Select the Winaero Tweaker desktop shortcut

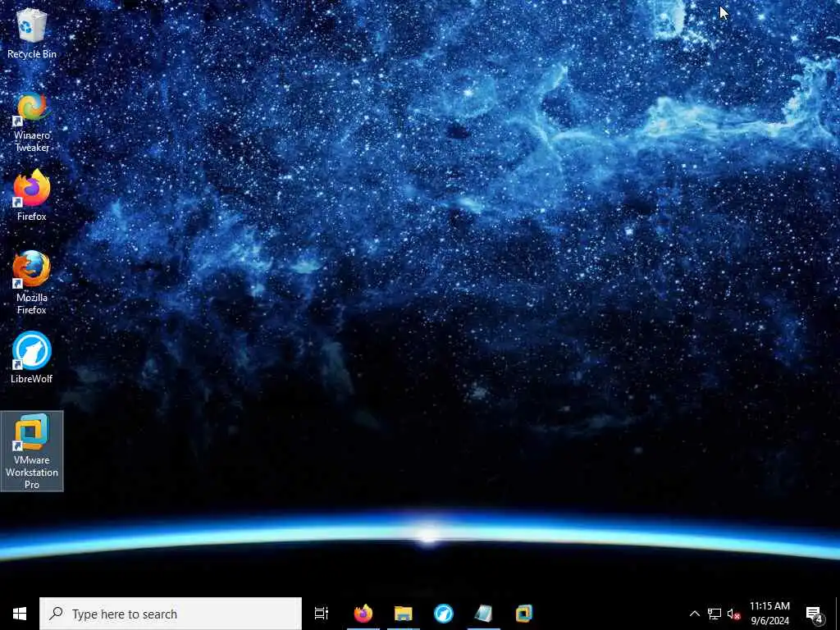pyautogui.click(x=32, y=123)
